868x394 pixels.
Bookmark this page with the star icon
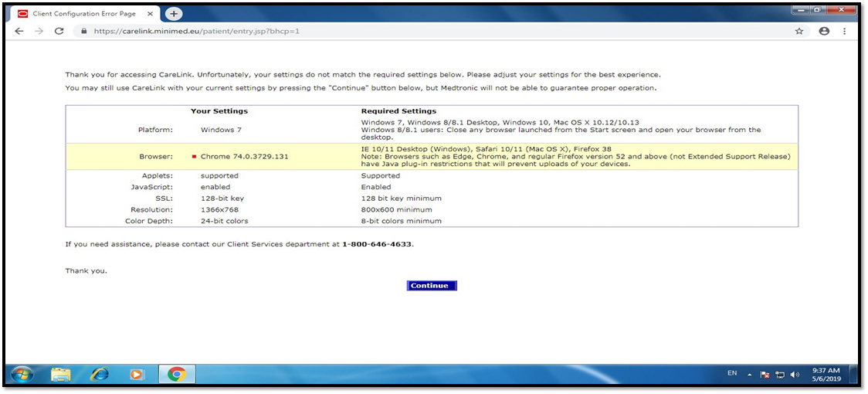799,31
